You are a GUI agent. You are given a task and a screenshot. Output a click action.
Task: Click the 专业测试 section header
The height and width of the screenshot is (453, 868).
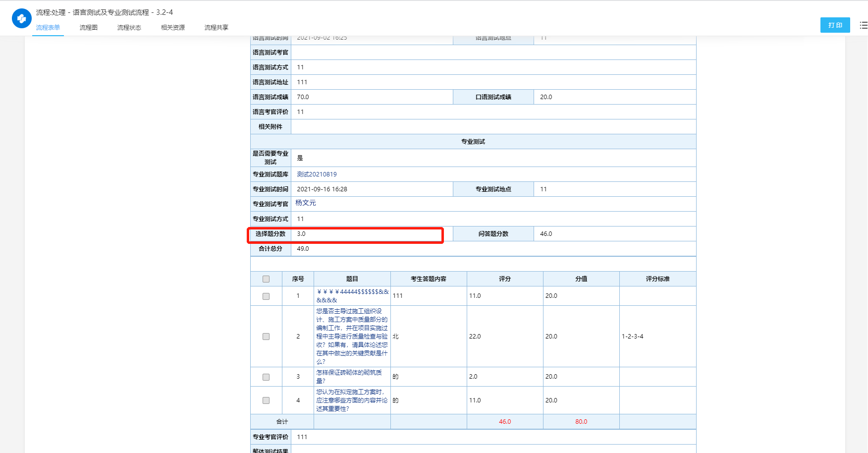473,142
